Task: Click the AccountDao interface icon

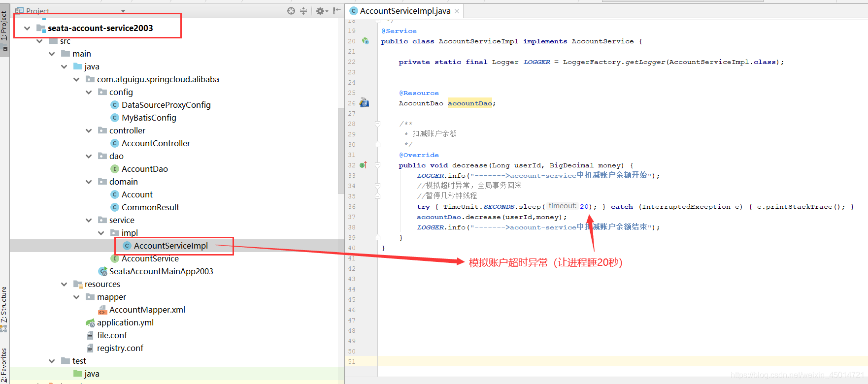Action: coord(115,169)
